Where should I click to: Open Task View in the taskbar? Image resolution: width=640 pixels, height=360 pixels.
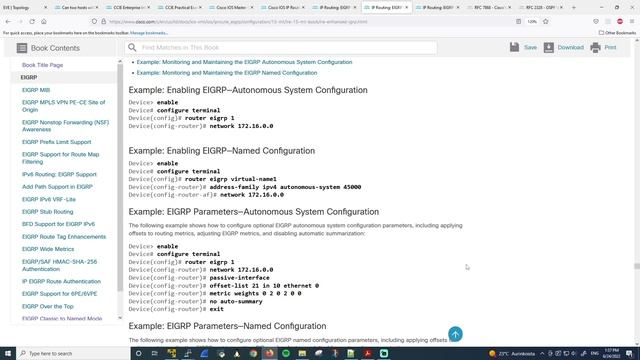[x=155, y=353]
